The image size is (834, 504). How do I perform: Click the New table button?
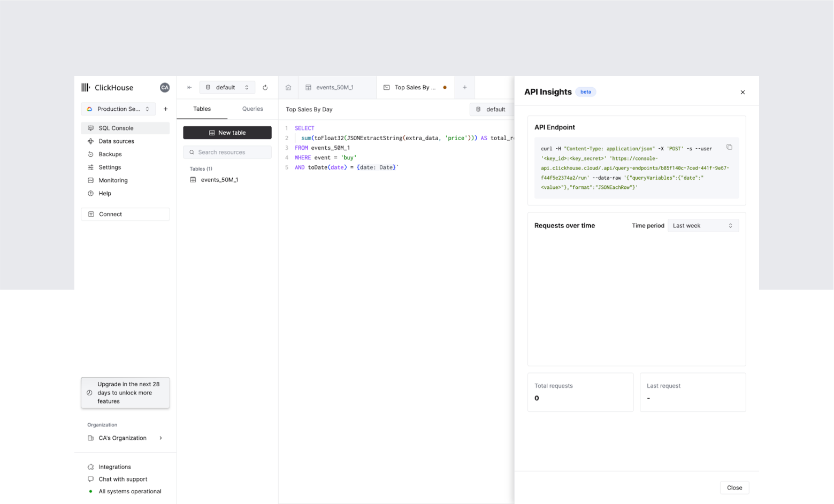click(x=227, y=133)
